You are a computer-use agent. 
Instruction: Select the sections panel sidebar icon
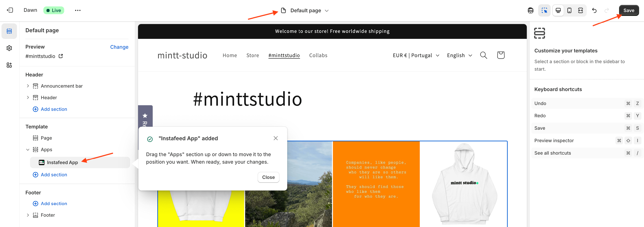point(9,31)
